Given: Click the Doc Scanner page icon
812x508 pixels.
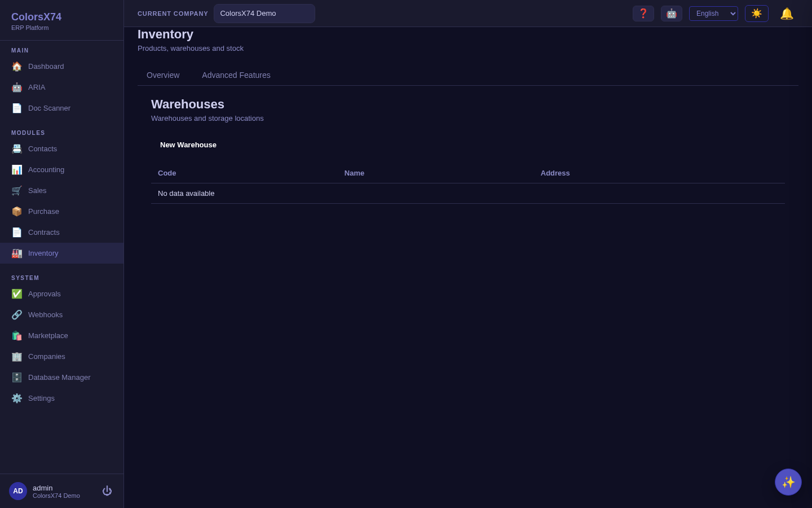Looking at the screenshot, I should [x=17, y=108].
